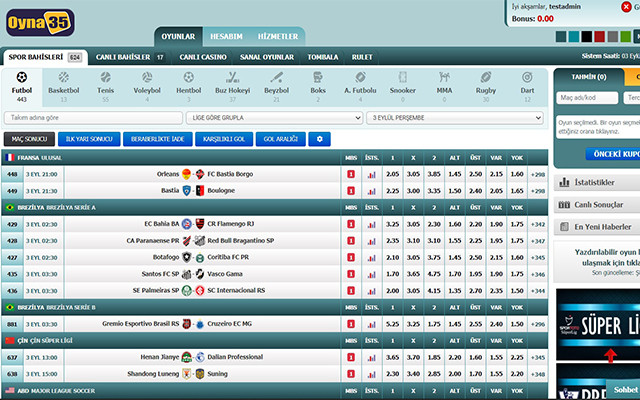Open the Canlı Sonuçlar side panel

click(x=597, y=204)
